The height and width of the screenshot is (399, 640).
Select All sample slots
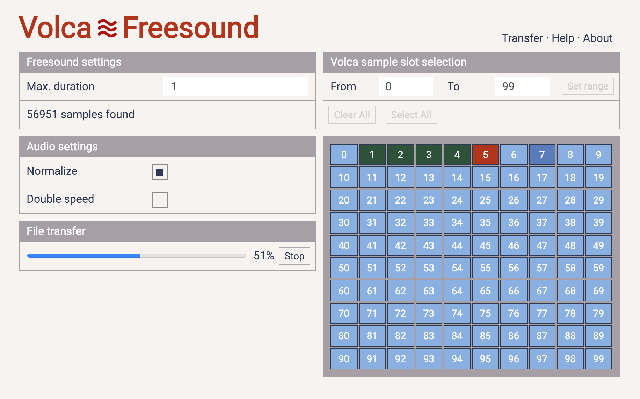pyautogui.click(x=411, y=115)
